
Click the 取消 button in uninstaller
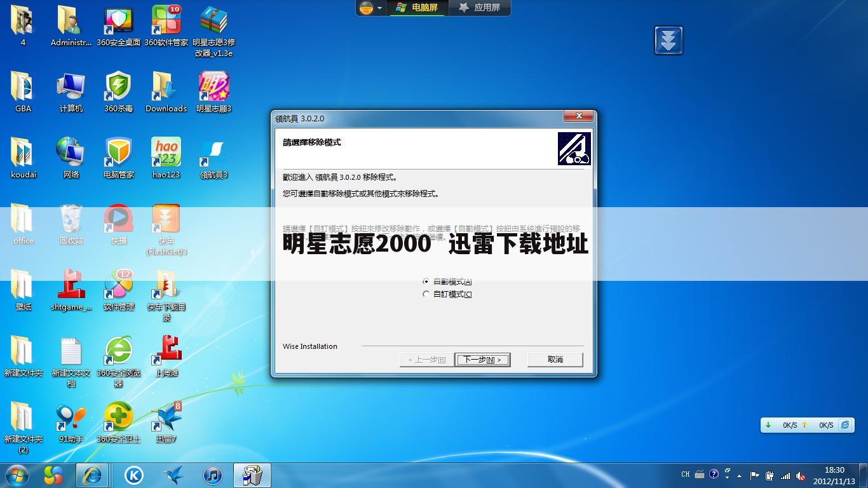(x=555, y=360)
